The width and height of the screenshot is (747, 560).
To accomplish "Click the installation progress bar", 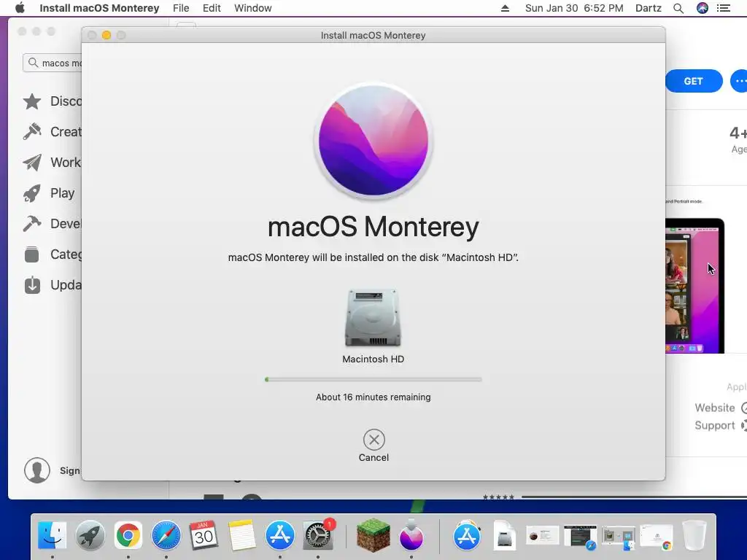I will tap(373, 379).
